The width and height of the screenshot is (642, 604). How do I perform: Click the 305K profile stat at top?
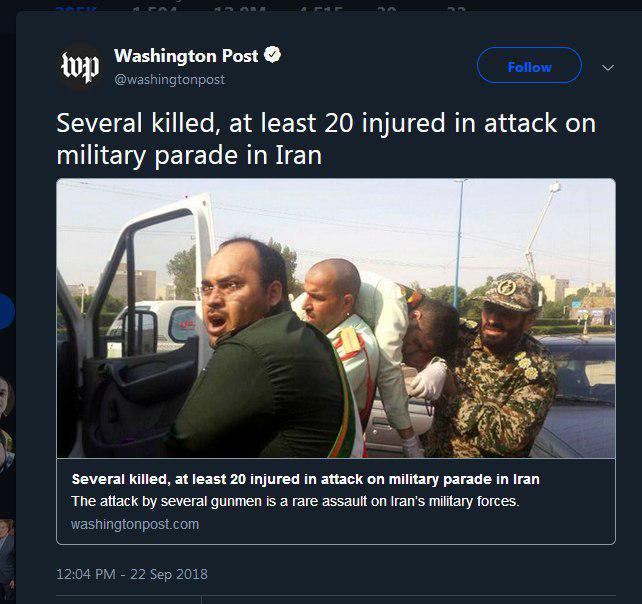pos(76,6)
